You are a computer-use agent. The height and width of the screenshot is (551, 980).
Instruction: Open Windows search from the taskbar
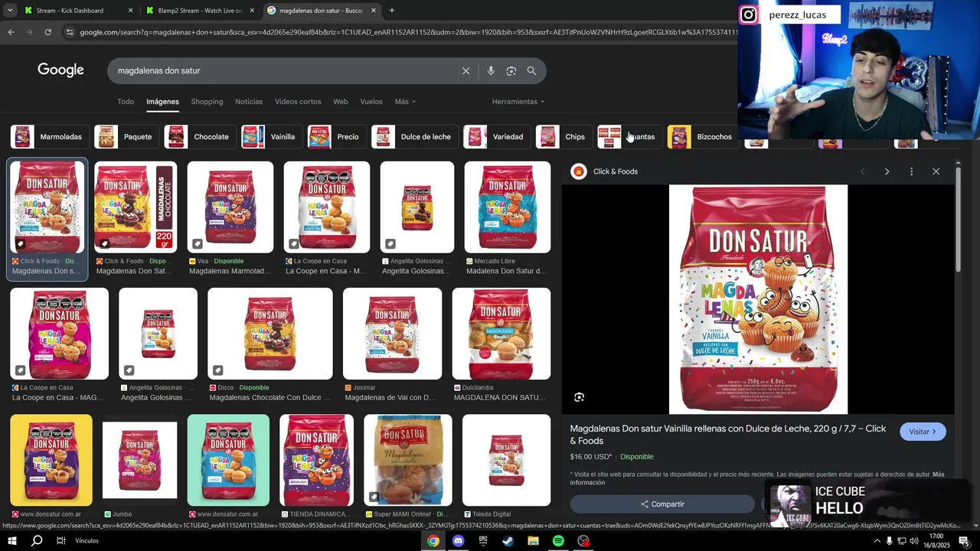click(37, 541)
